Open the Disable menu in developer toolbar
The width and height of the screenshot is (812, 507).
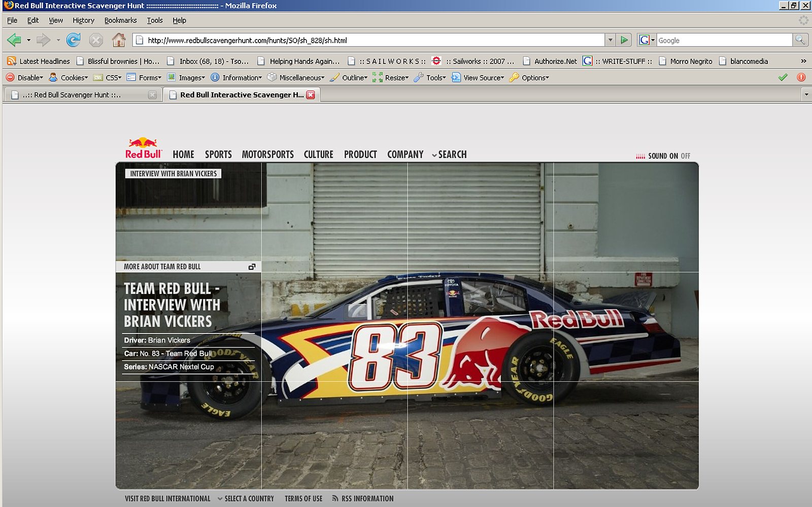click(24, 78)
